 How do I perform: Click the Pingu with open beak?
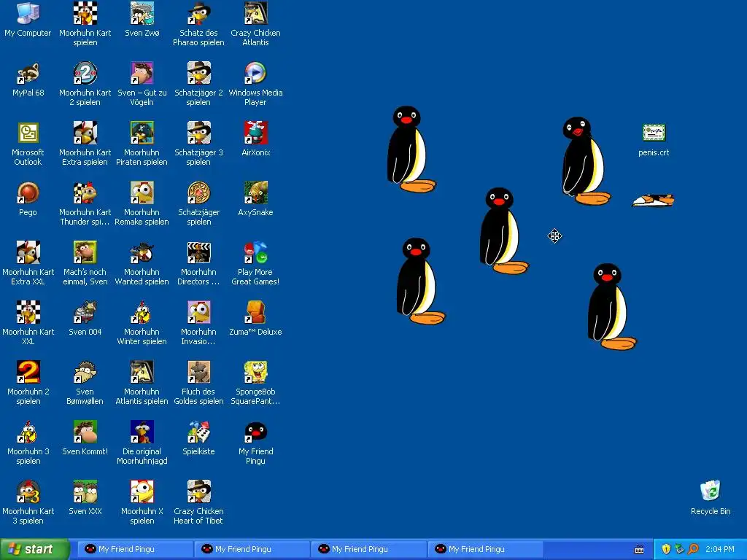(x=585, y=160)
